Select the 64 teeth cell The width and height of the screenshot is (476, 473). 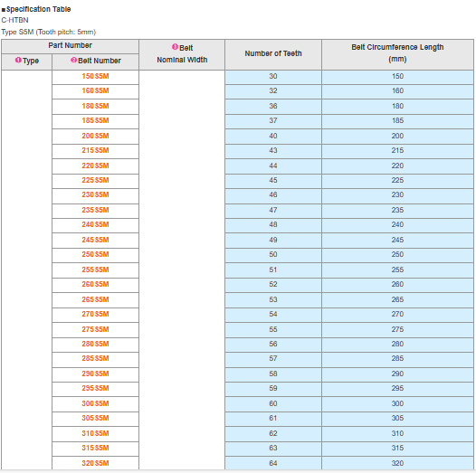click(x=273, y=463)
